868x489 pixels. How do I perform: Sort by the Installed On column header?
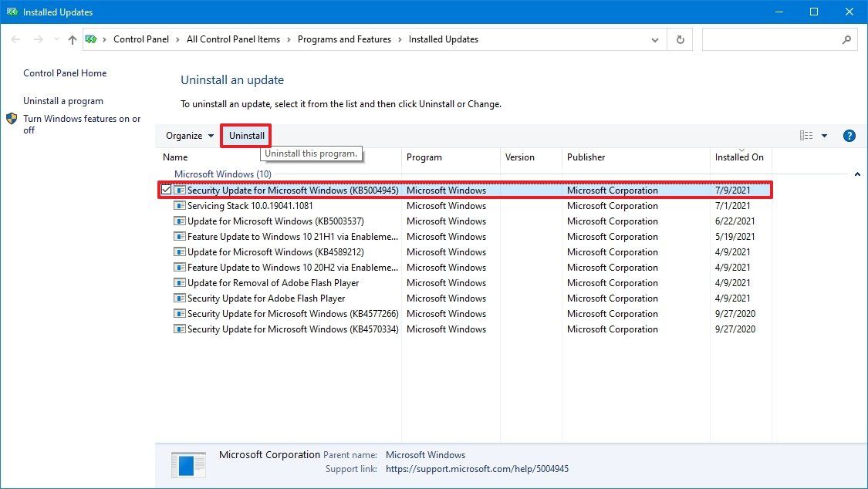741,157
